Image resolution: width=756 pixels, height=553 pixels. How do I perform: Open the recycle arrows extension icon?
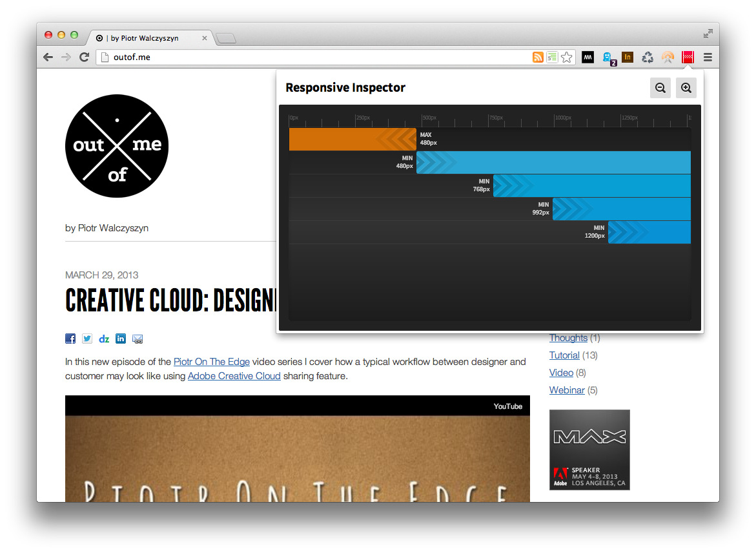[x=648, y=57]
